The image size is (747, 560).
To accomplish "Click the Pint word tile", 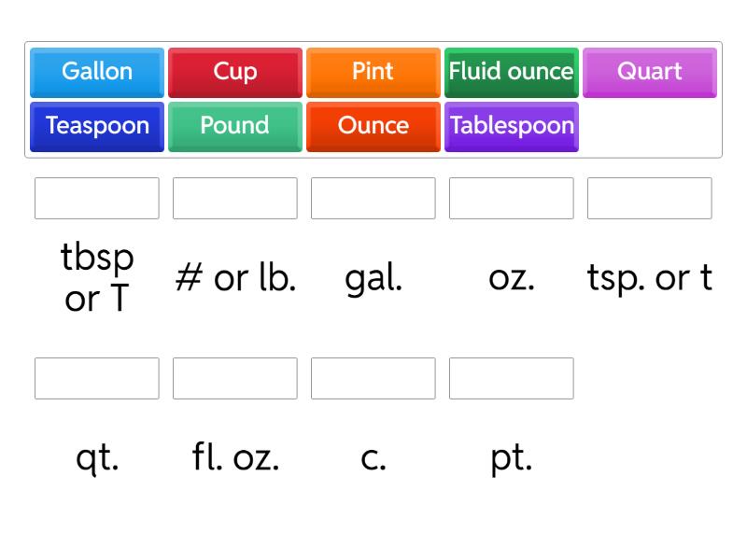I will click(373, 72).
